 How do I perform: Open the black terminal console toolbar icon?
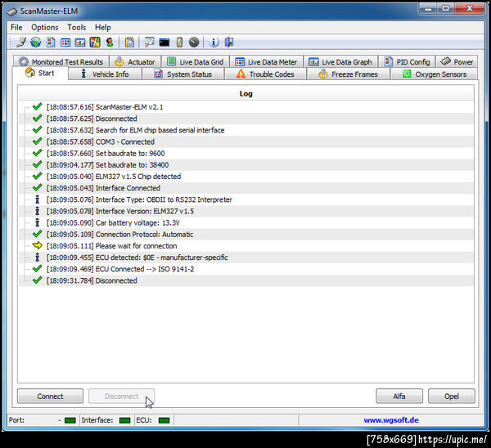tap(164, 42)
